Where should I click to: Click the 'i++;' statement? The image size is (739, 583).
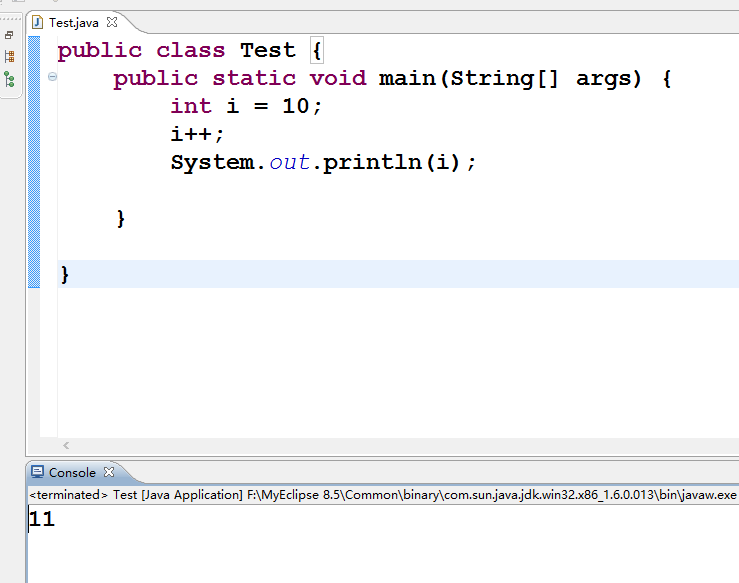(x=197, y=134)
